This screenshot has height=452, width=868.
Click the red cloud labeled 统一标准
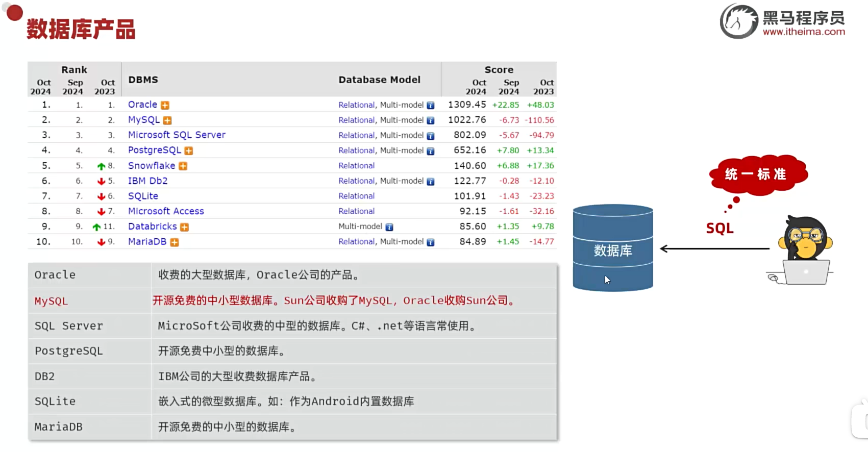point(758,174)
